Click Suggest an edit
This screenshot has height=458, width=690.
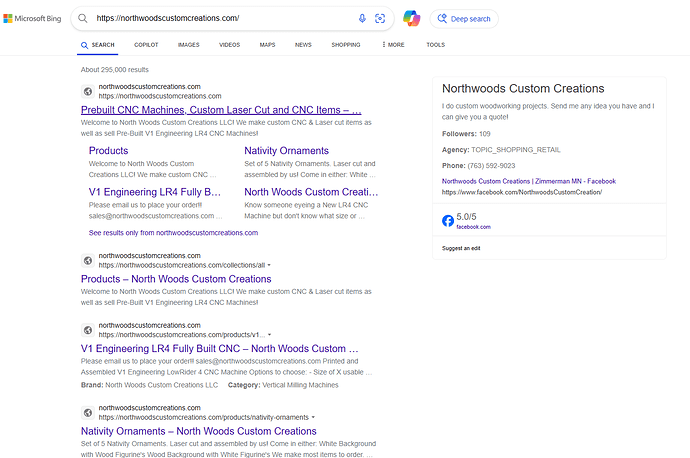click(461, 248)
